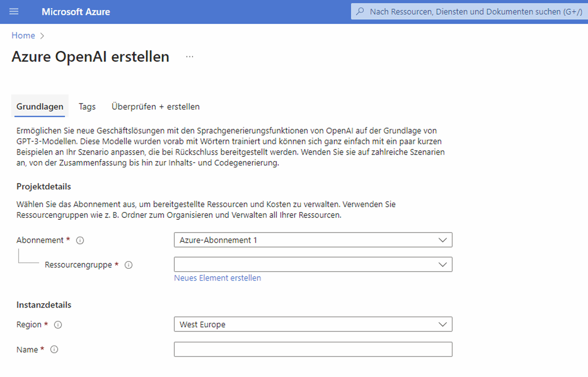Open the Überprüfen + erstellen tab
This screenshot has height=377, width=588.
click(155, 107)
